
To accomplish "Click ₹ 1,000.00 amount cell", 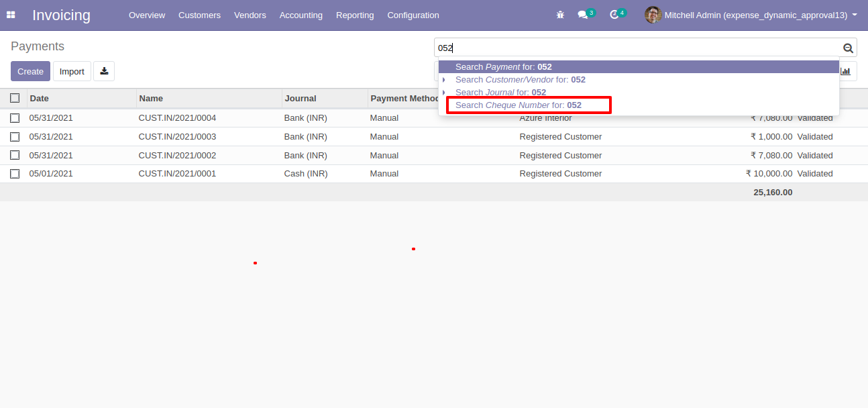I will [771, 137].
